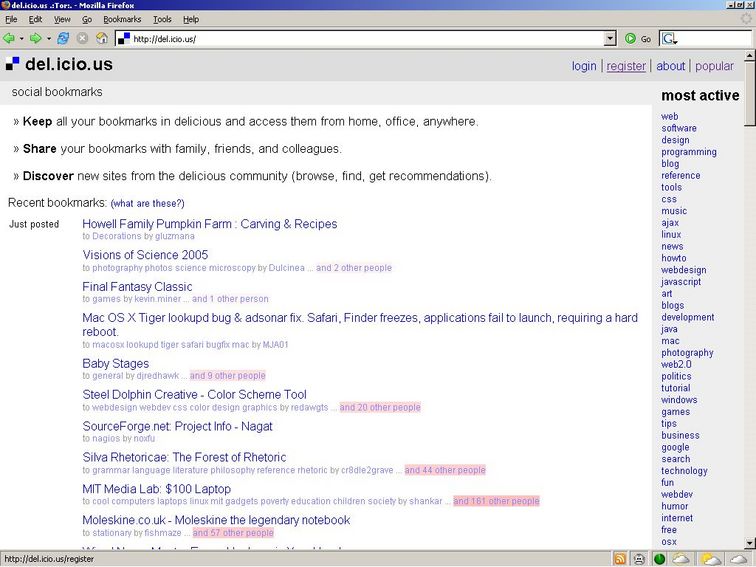The height and width of the screenshot is (567, 756).
Task: Select the 'programming' tag in most active
Action: (688, 152)
